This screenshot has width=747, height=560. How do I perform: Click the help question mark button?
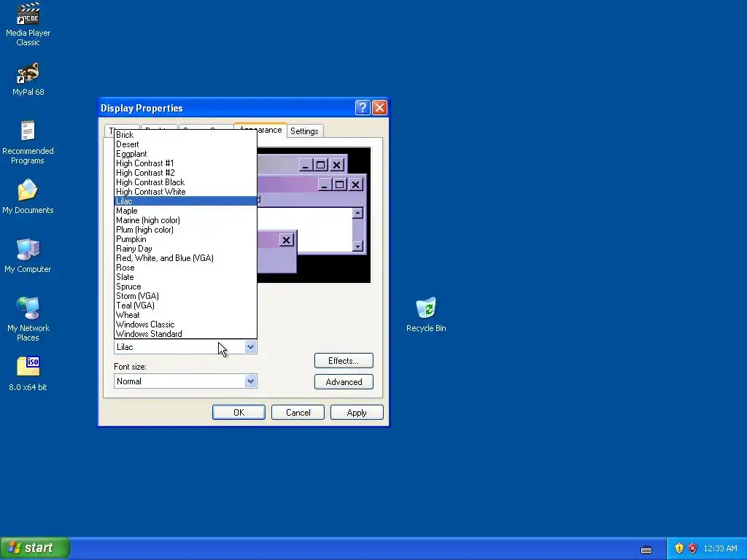tap(363, 108)
